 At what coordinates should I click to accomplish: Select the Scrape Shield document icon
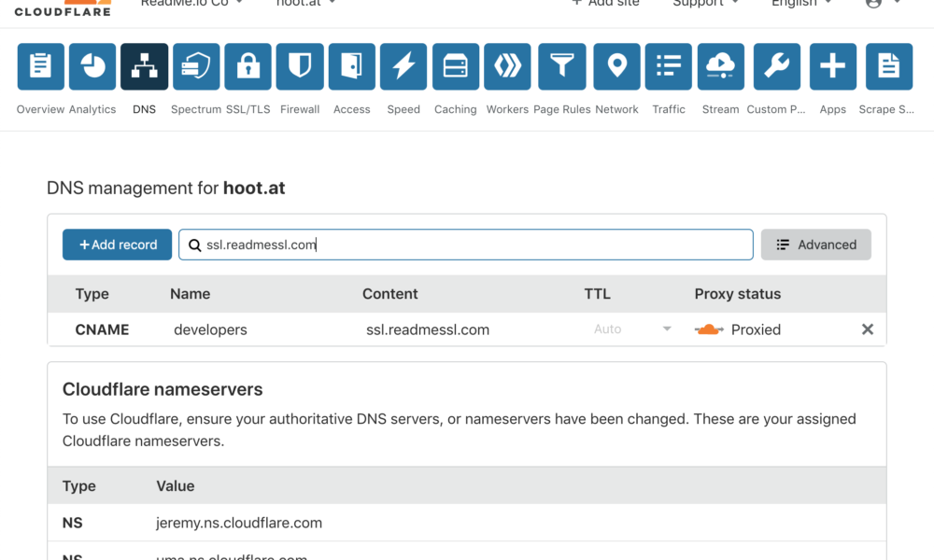pos(888,66)
